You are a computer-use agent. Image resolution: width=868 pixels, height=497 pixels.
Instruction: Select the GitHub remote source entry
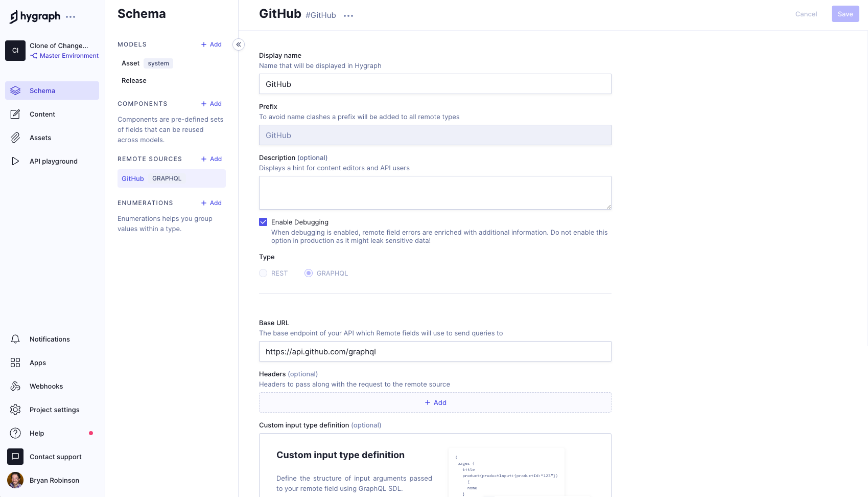133,178
